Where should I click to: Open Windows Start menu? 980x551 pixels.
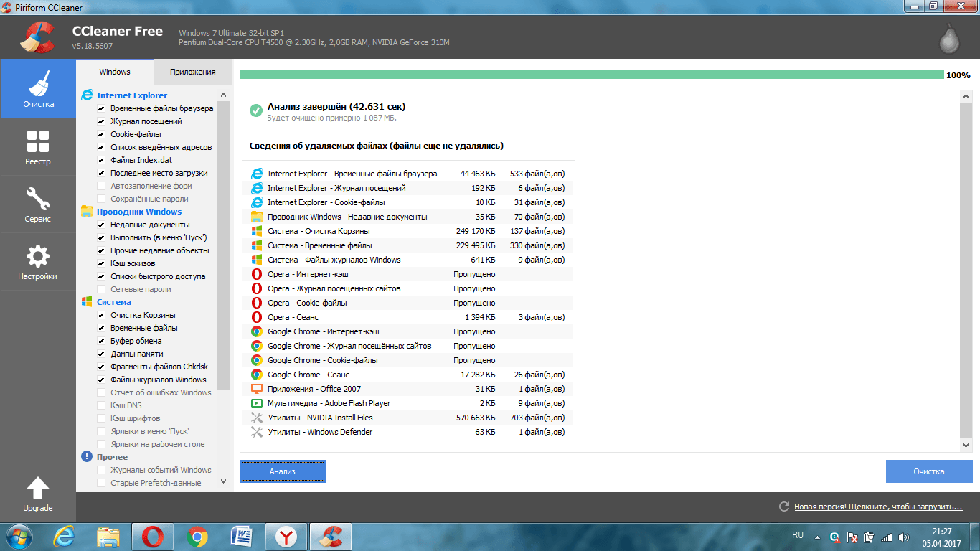pos(19,536)
